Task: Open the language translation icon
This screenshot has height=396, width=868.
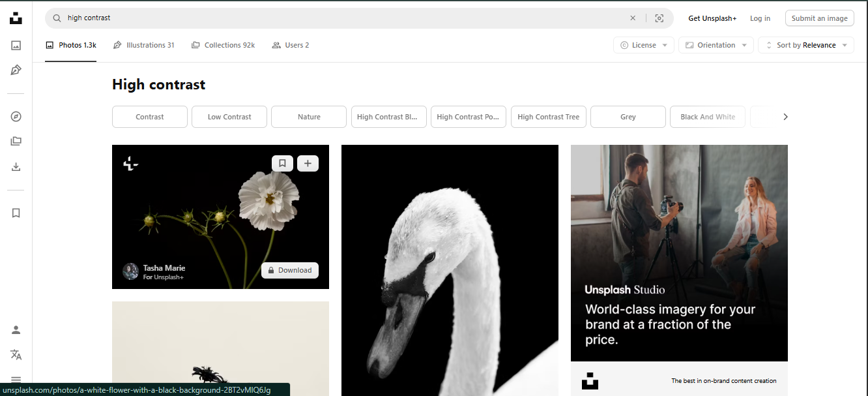Action: [x=16, y=354]
